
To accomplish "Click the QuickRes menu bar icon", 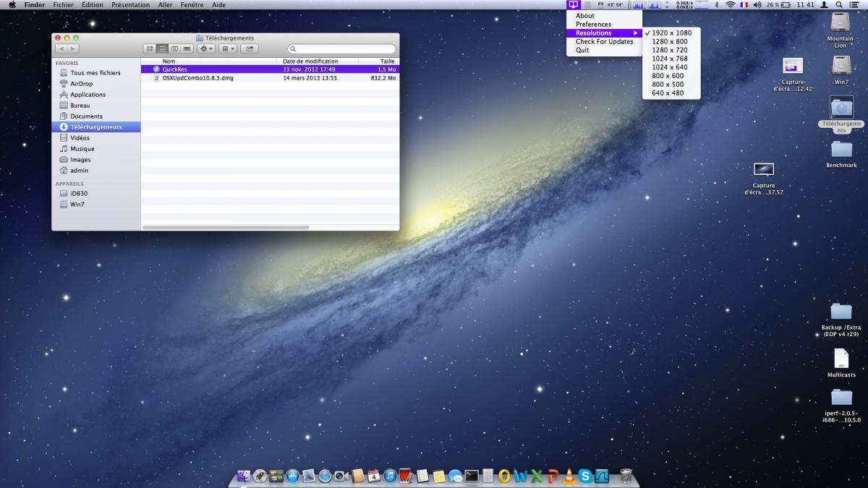I will [573, 4].
